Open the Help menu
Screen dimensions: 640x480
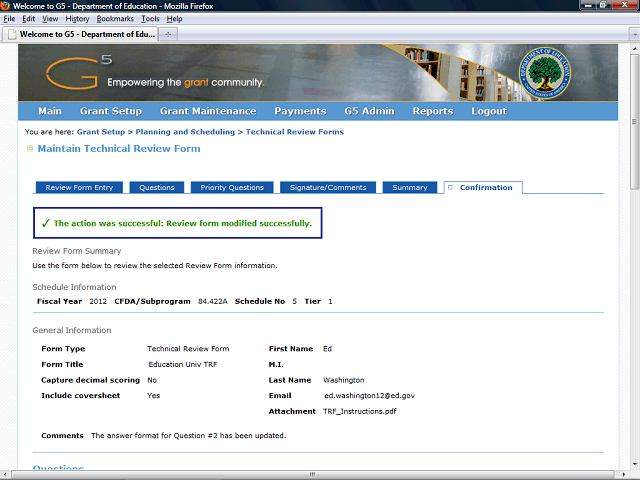pos(174,19)
